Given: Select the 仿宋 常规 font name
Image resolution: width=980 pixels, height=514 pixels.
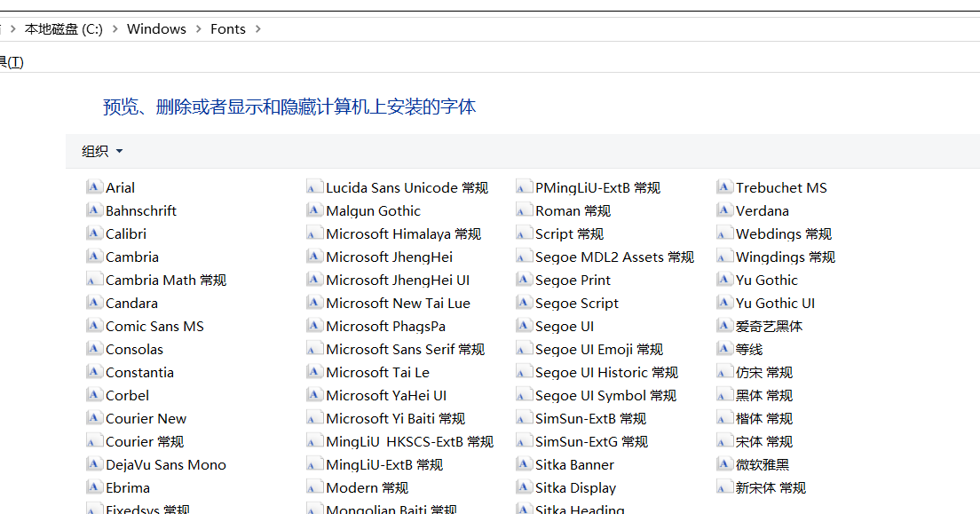Looking at the screenshot, I should coord(763,373).
